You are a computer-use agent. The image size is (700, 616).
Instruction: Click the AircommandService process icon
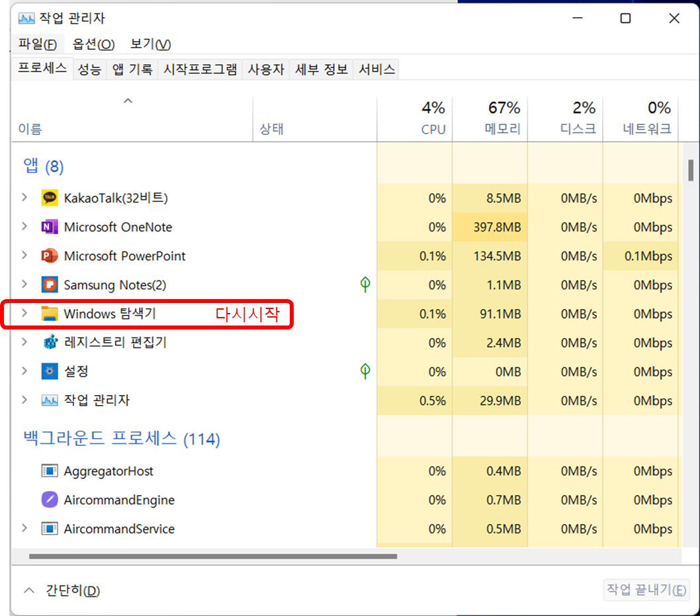click(50, 529)
